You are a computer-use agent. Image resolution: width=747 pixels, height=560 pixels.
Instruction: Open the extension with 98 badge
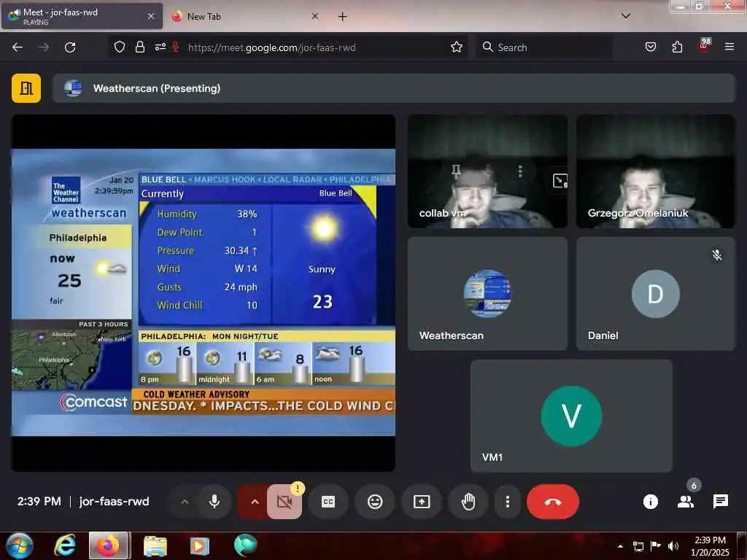click(x=704, y=46)
